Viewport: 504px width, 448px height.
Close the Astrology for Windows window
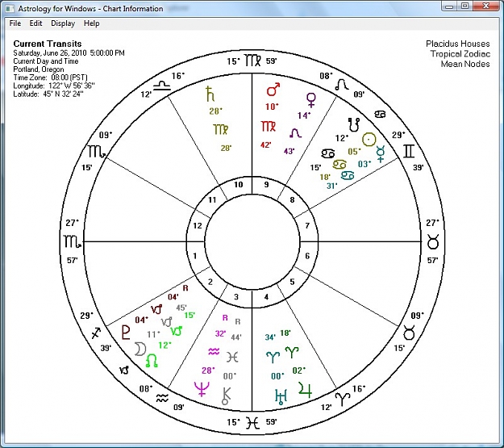486,6
